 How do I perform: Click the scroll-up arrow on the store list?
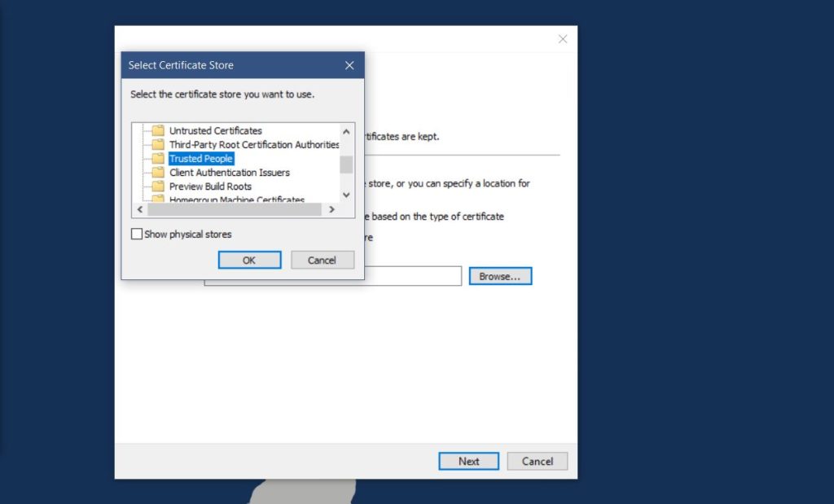tap(345, 131)
